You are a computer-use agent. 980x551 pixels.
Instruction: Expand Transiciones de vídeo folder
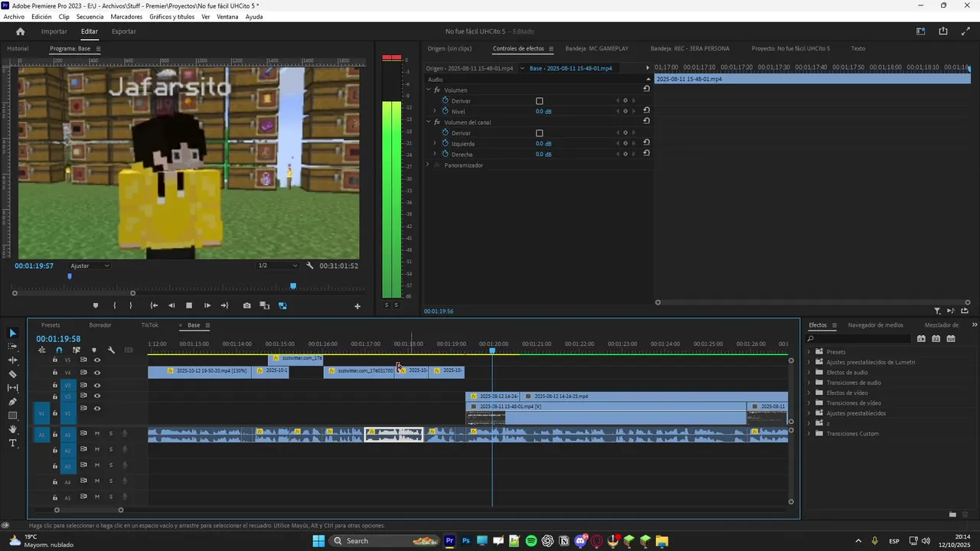[x=808, y=403]
